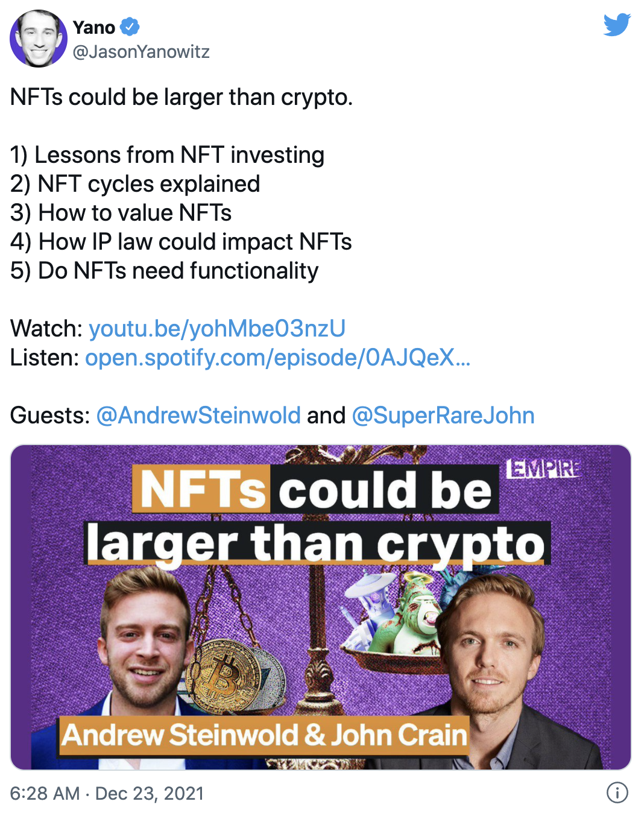The image size is (644, 813).
Task: Click the thumbnail headline 'larger than crypto'
Action: click(315, 543)
